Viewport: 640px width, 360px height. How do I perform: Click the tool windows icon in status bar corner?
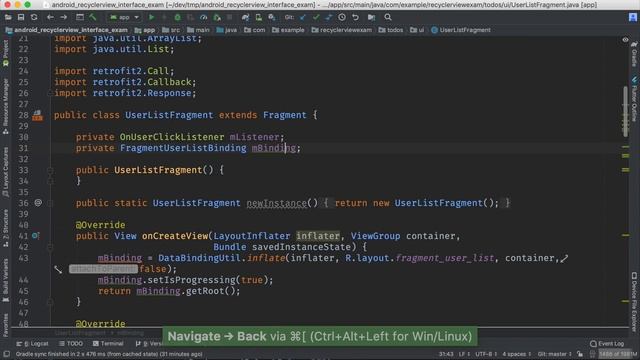coord(7,354)
